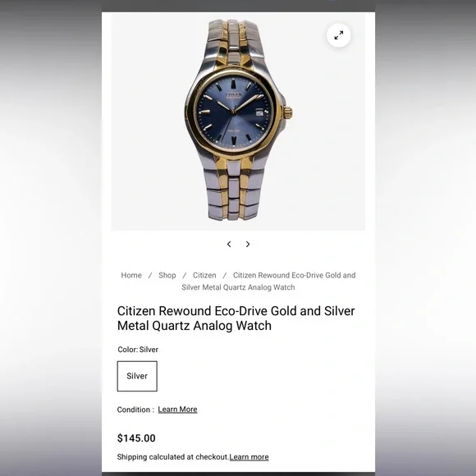The width and height of the screenshot is (476, 476).
Task: Go to the previous product image arrow
Action: click(x=229, y=244)
